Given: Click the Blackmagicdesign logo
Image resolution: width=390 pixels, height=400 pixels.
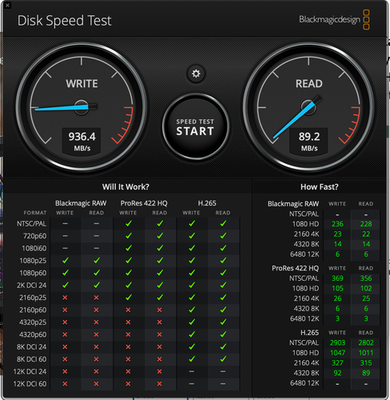Looking at the screenshot, I should pos(334,20).
